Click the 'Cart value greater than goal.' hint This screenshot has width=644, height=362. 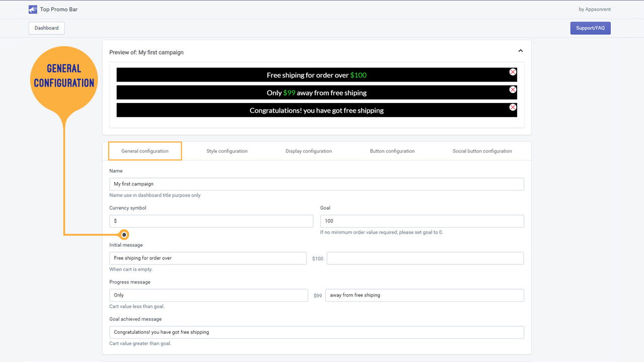[140, 344]
